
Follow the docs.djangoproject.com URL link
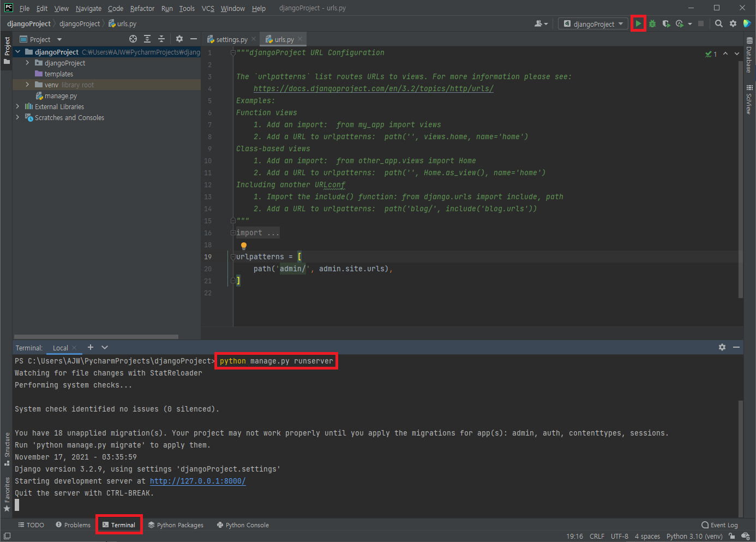pyautogui.click(x=374, y=88)
